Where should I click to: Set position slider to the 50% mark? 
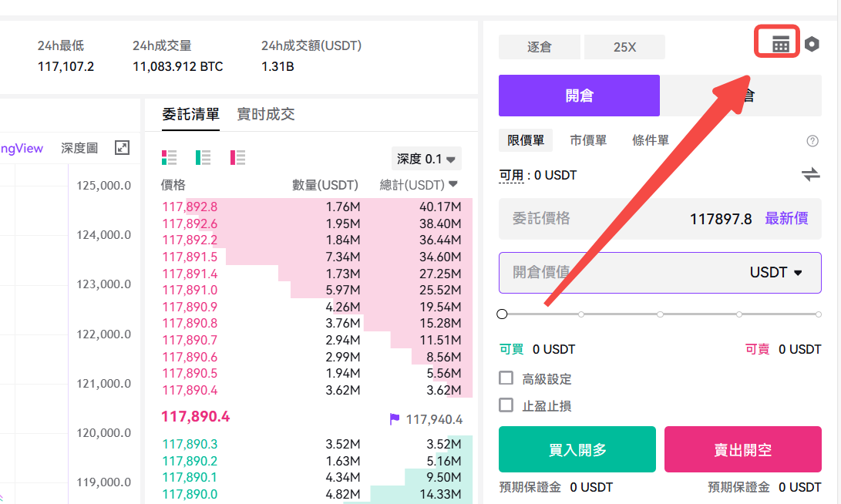[661, 314]
